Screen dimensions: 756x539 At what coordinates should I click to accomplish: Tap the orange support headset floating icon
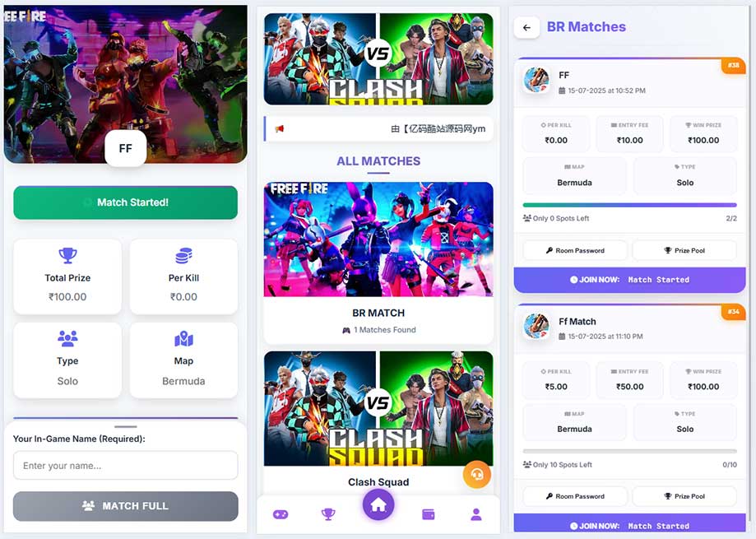point(477,475)
